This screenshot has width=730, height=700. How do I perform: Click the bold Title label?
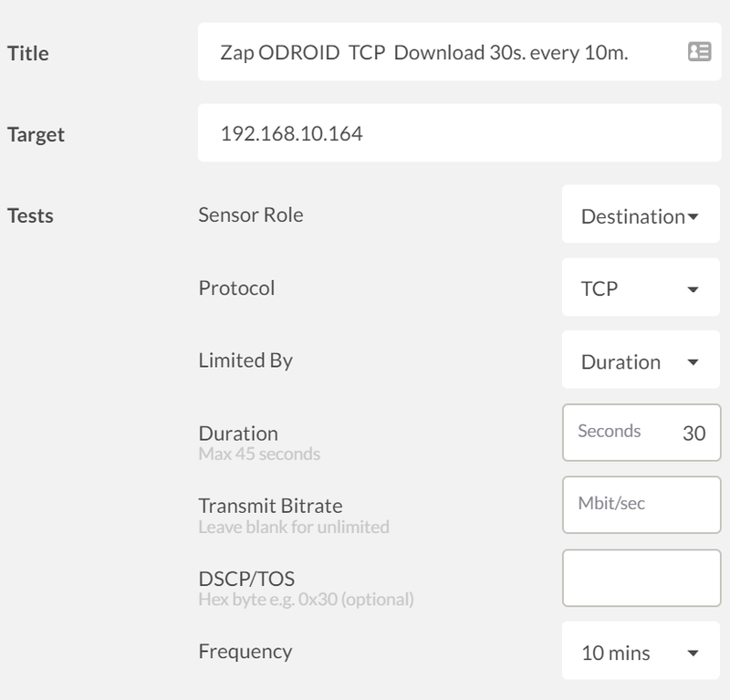28,53
